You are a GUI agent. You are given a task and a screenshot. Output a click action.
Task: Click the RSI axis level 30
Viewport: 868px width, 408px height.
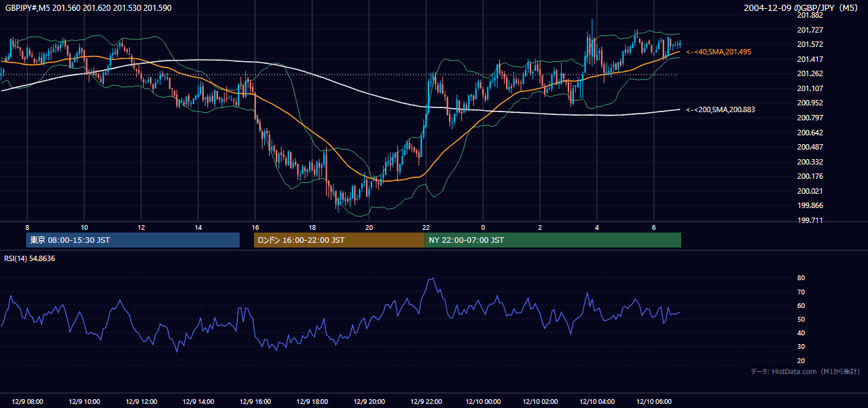(x=801, y=347)
